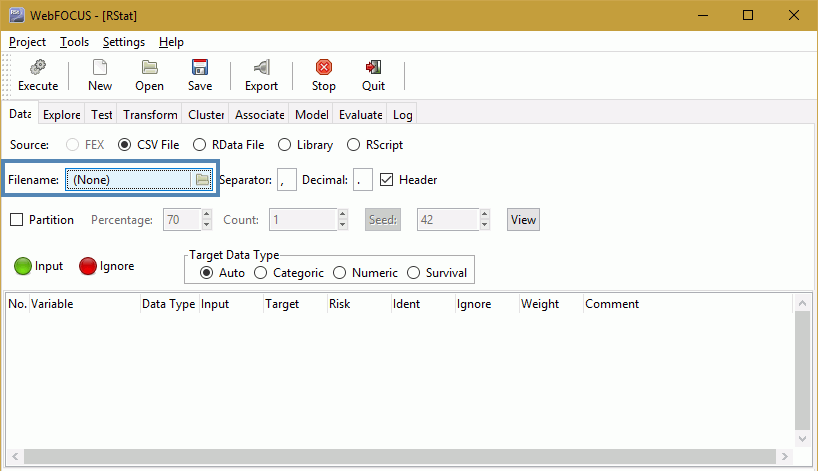Switch to the Explore tab
The height and width of the screenshot is (471, 818).
point(62,115)
